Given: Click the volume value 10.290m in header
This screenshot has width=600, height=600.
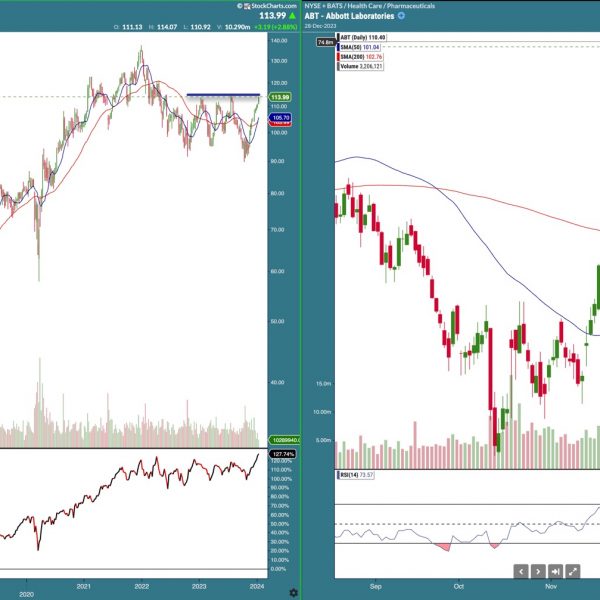Looking at the screenshot, I should tap(237, 27).
